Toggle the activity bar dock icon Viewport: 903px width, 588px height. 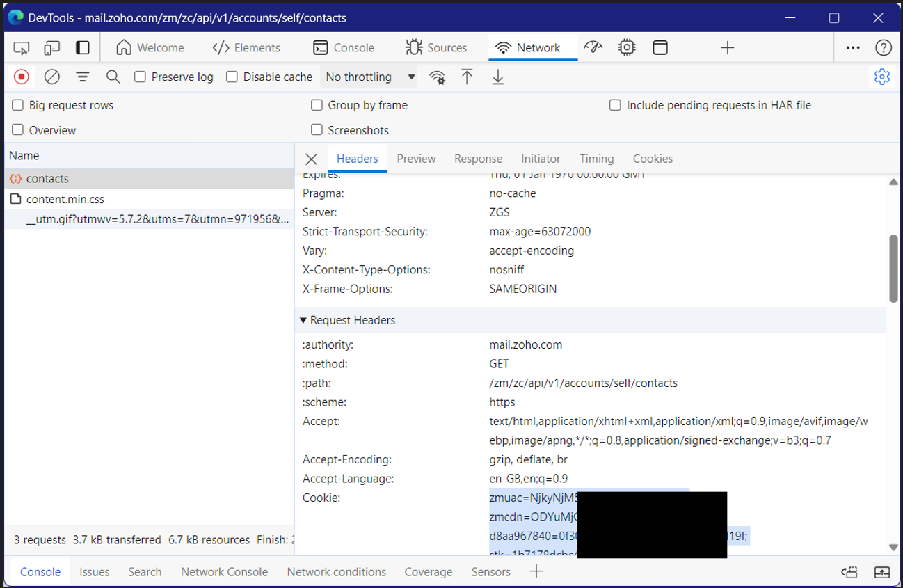pos(83,48)
